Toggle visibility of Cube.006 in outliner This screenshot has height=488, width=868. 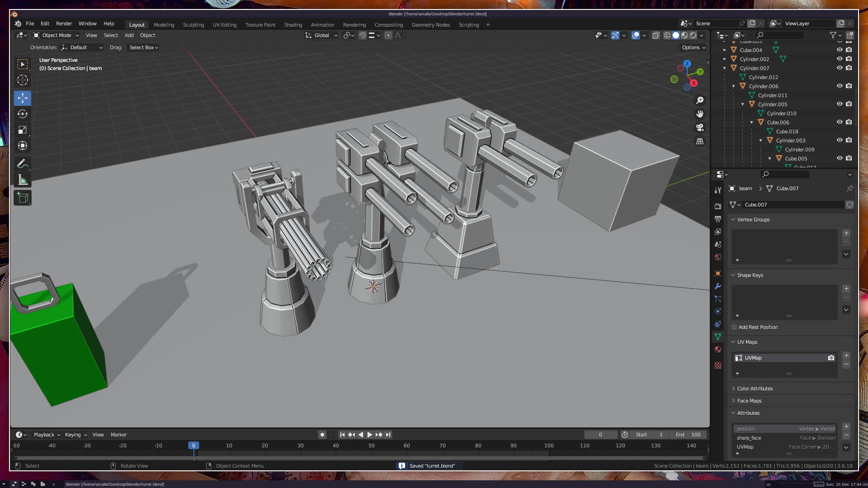point(840,122)
